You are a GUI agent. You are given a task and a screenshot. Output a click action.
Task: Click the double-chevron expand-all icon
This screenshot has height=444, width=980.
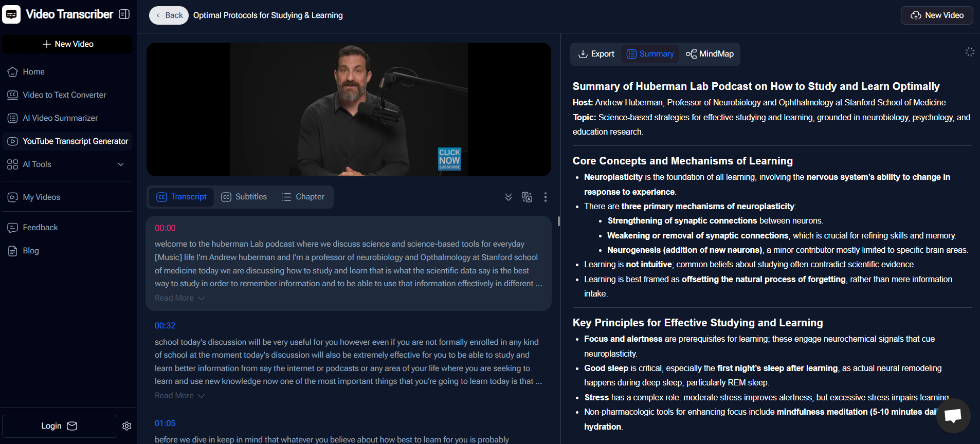coord(508,197)
